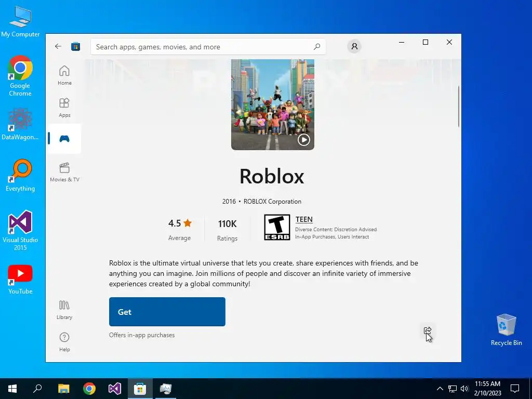Switch to the Apps section

click(x=64, y=108)
